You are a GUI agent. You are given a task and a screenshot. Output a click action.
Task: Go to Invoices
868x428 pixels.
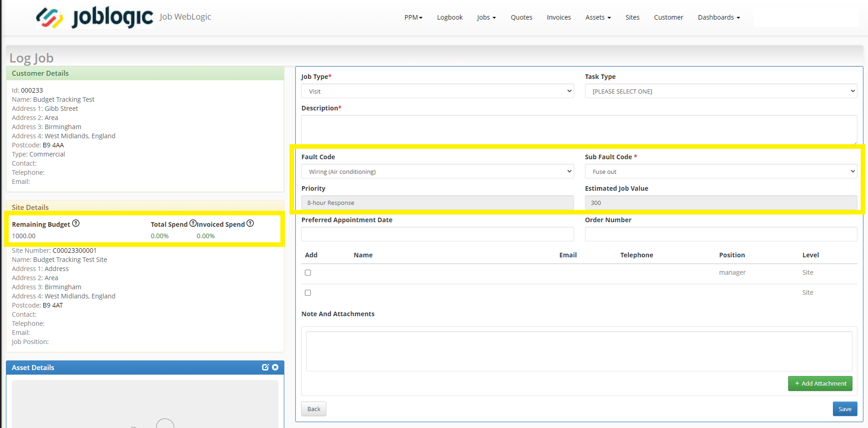(559, 17)
